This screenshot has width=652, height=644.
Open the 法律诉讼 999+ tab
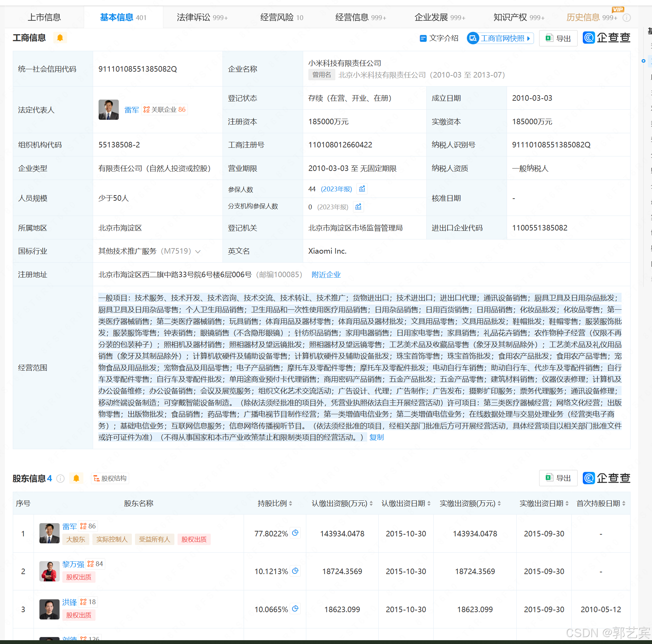(x=202, y=17)
